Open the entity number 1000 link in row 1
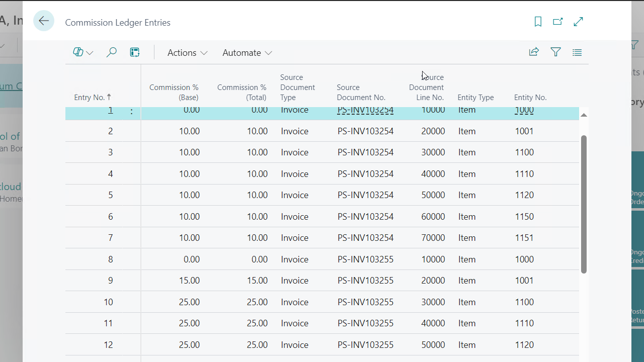Viewport: 644px width, 362px height. pos(524,111)
